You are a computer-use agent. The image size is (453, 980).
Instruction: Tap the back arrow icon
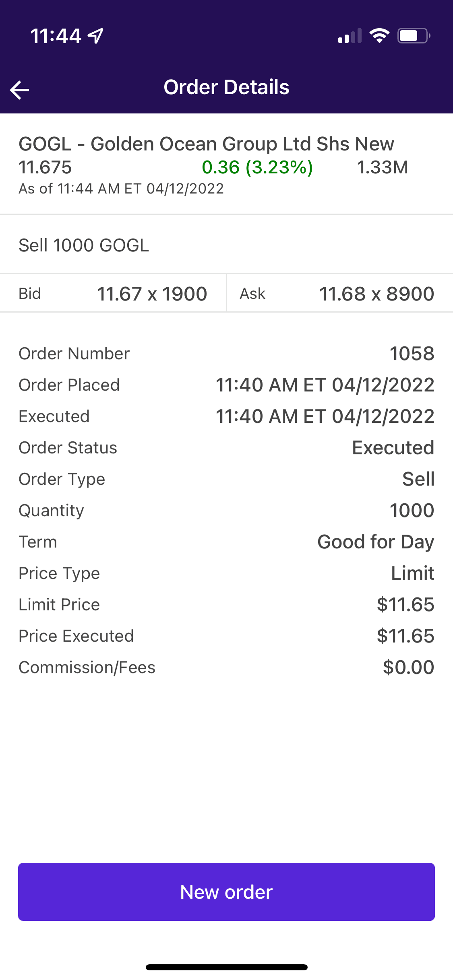pyautogui.click(x=20, y=89)
